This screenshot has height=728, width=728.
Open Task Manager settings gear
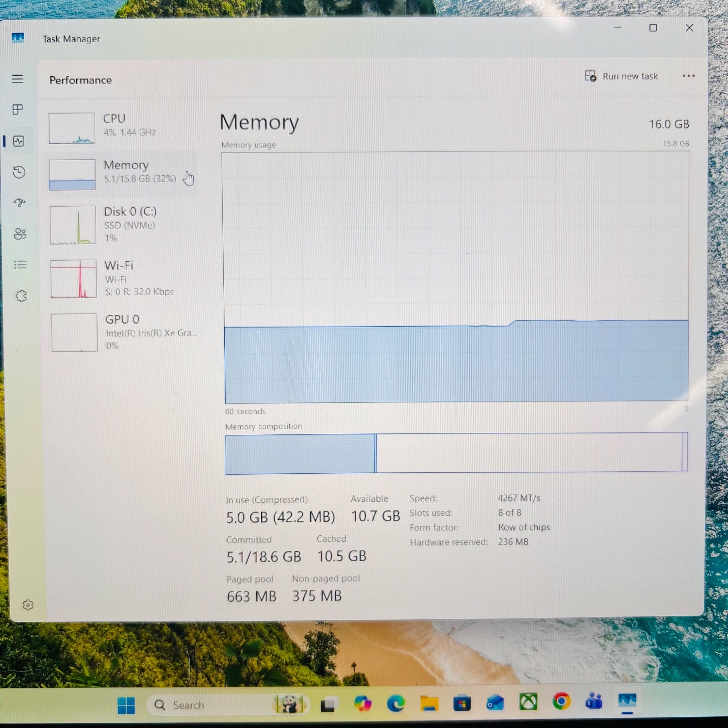(28, 605)
